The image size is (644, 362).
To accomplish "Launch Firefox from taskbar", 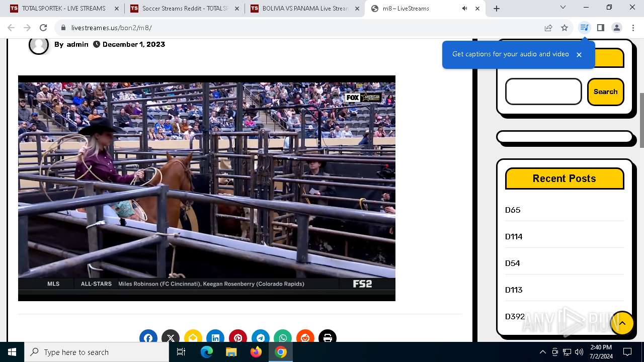I will pos(256,352).
